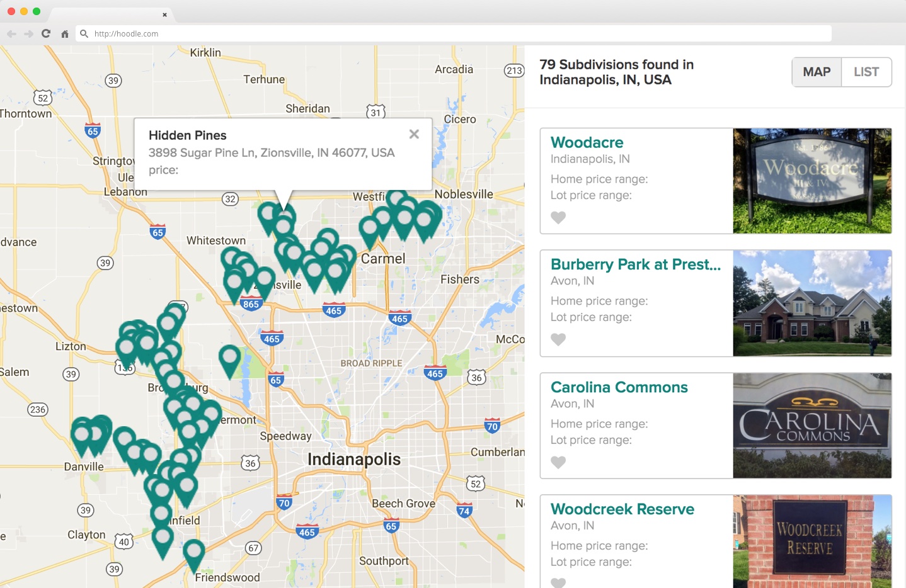Click the Woodacre sign photo thumbnail
906x588 pixels.
pos(812,181)
